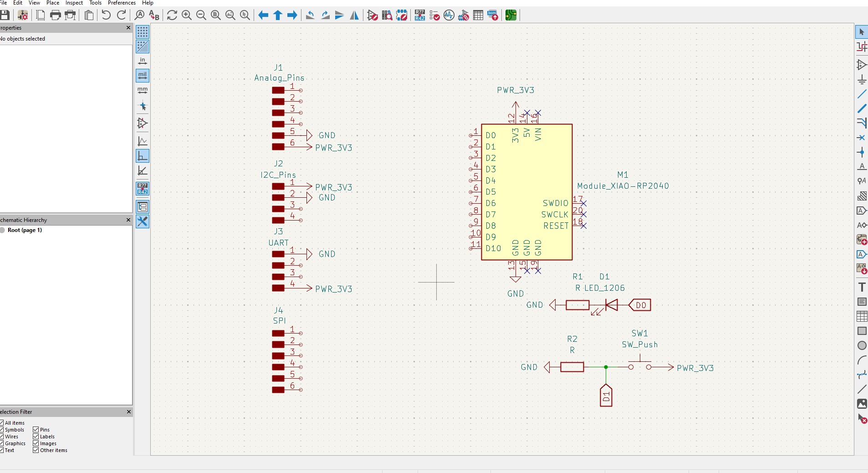Click the Redo arrow
Screen dimensions: 868x473
[x=122, y=15]
